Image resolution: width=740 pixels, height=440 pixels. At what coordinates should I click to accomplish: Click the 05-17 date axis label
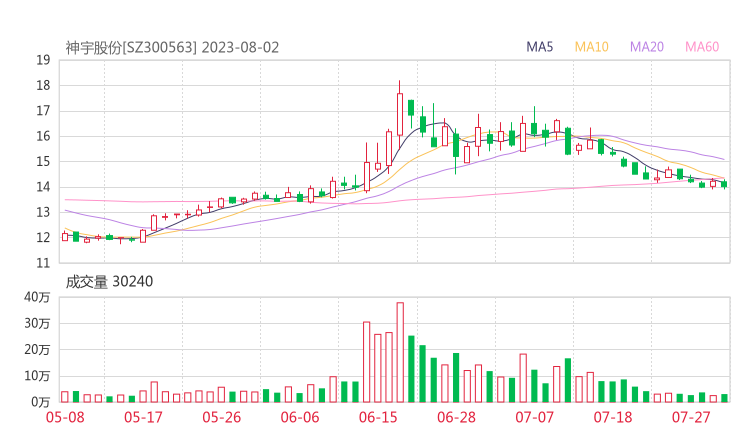(143, 417)
